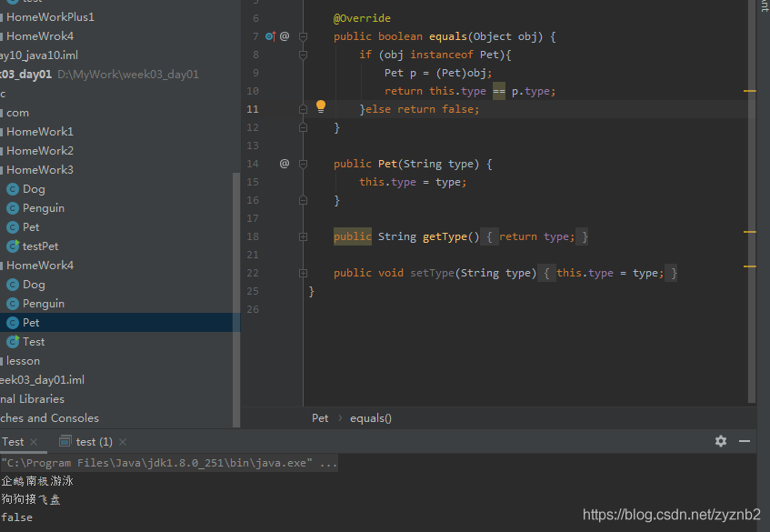Screen dimensions: 770x532
Task: Click the Pet breadcrumb in the editor
Action: 320,418
